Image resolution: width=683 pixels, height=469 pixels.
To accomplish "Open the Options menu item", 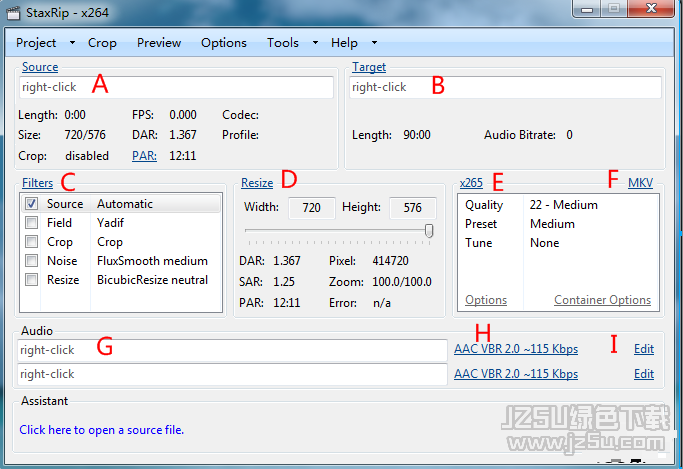I will click(x=223, y=43).
